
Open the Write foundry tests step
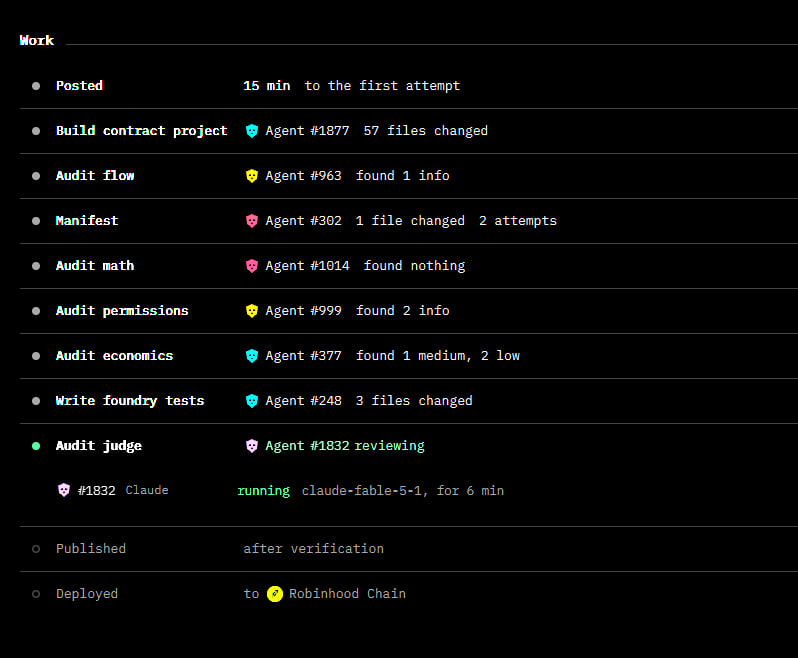point(130,400)
